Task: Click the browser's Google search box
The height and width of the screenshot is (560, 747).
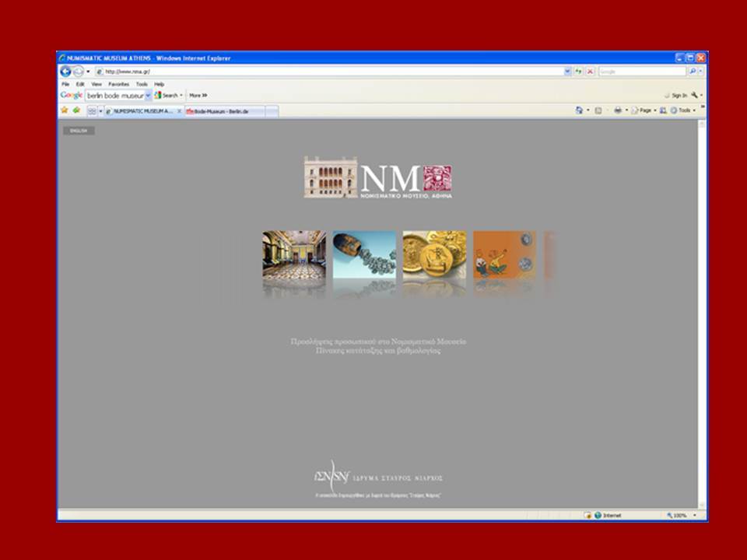Action: pyautogui.click(x=642, y=72)
